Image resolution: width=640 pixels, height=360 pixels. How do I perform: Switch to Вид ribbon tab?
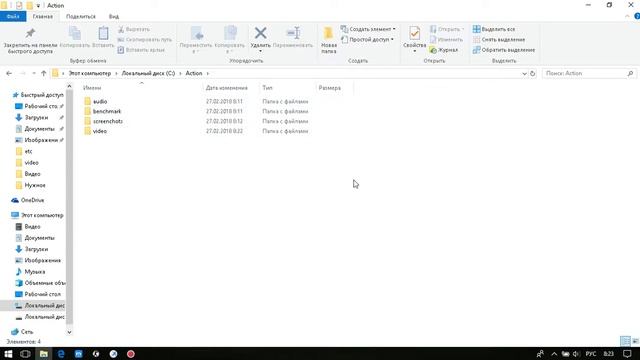click(x=114, y=17)
